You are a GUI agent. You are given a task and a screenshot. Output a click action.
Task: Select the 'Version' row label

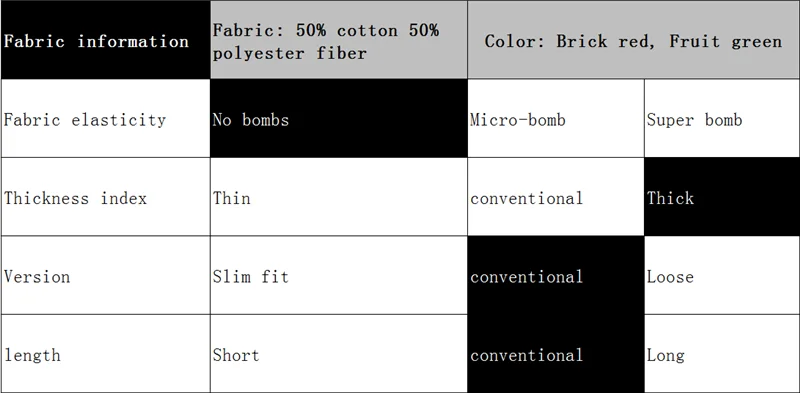[105, 275]
